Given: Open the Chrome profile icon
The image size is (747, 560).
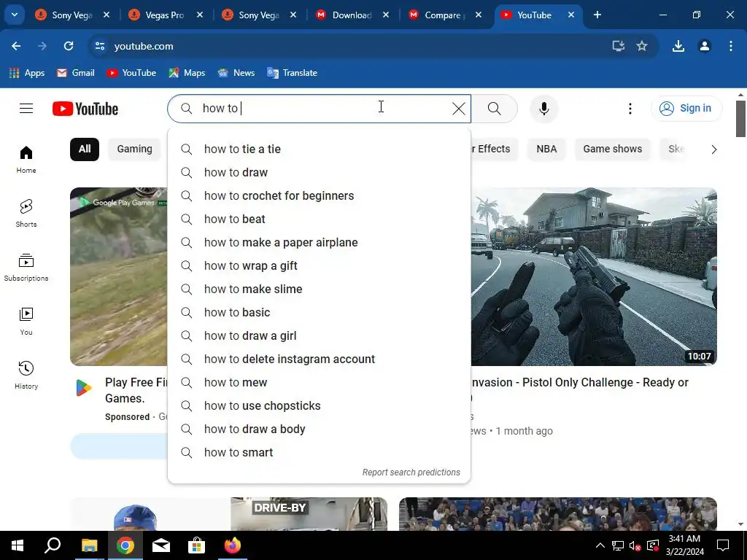Looking at the screenshot, I should pyautogui.click(x=704, y=46).
